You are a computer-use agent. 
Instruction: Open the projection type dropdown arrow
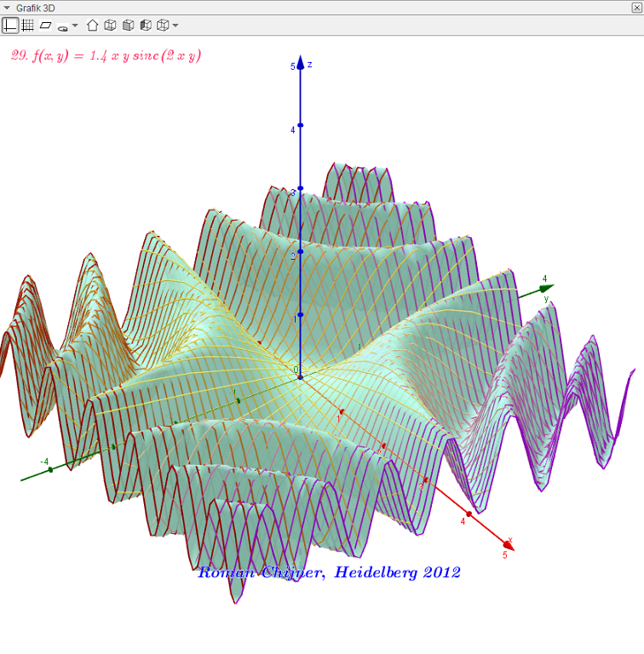175,26
